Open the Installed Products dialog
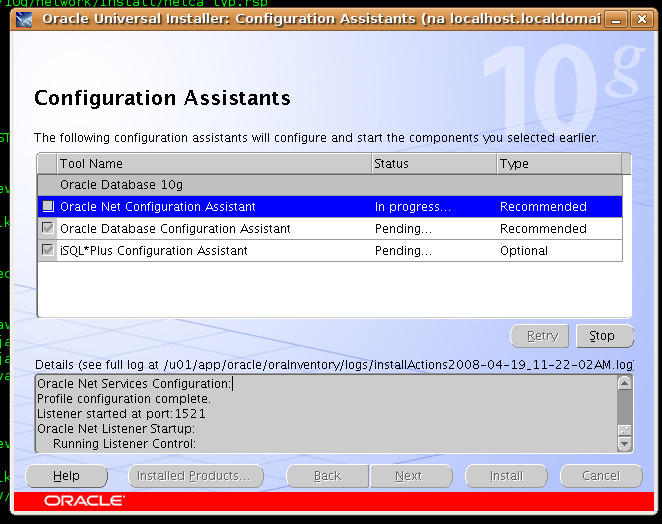This screenshot has height=524, width=662. click(196, 476)
